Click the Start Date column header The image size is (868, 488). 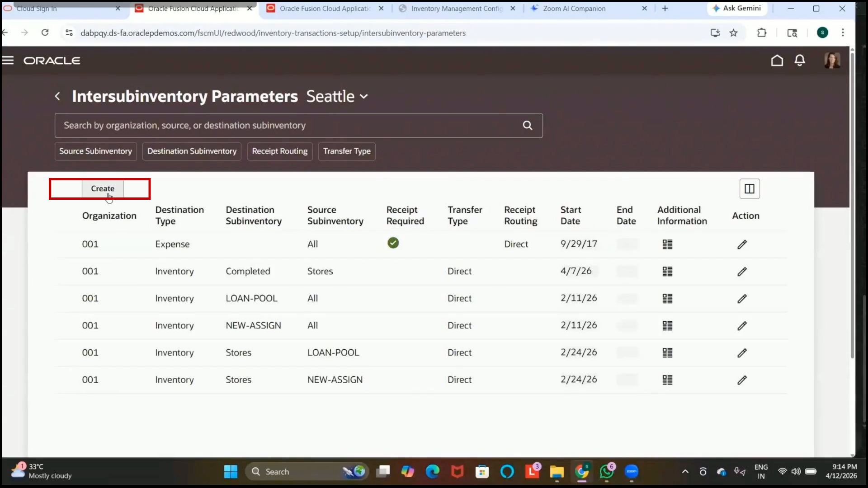(571, 216)
